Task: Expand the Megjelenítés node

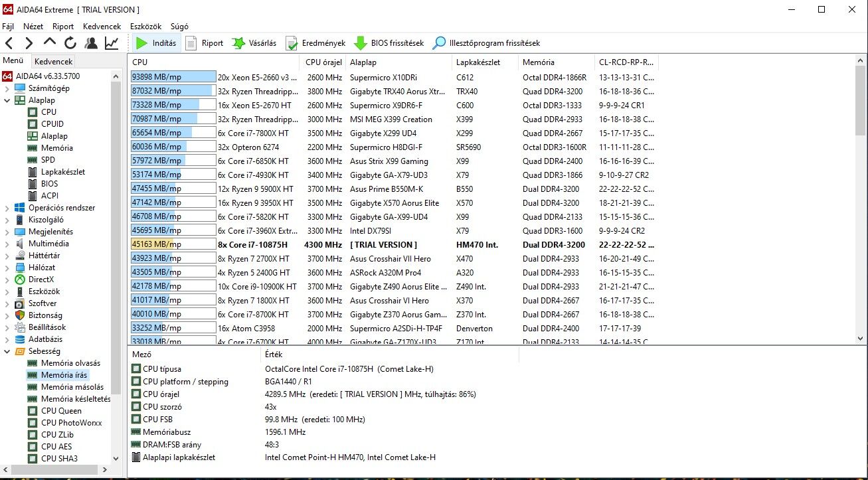Action: coord(7,232)
